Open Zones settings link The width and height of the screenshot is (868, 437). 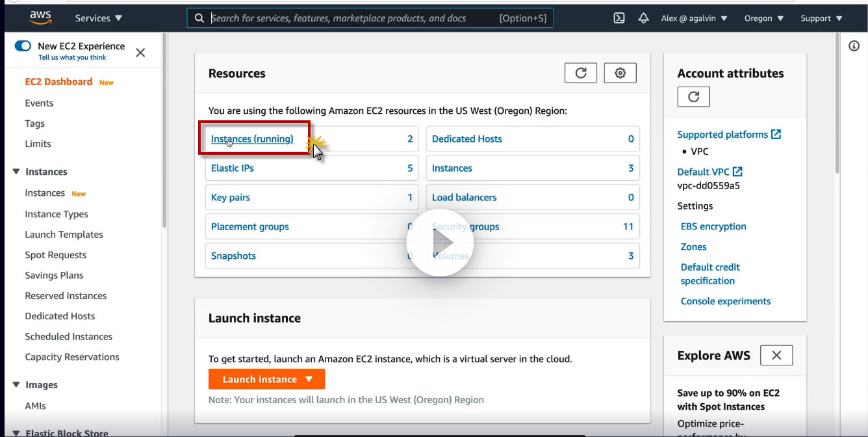click(x=694, y=246)
